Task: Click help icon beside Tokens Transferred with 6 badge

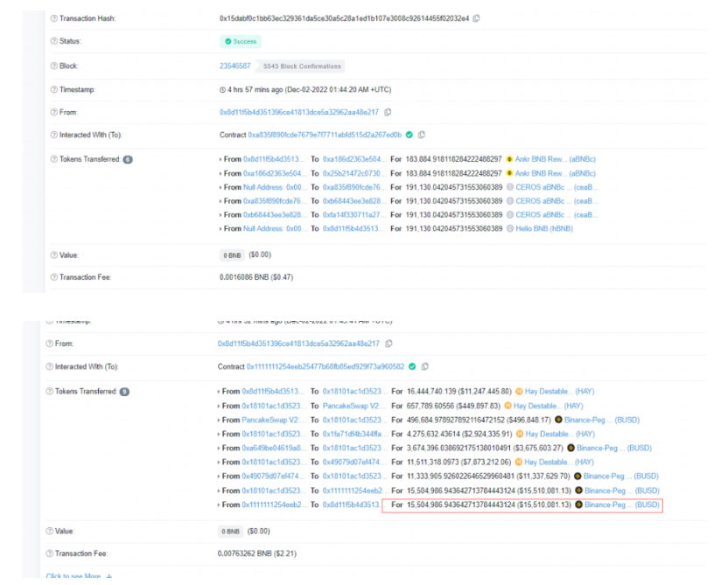Action: coord(54,159)
